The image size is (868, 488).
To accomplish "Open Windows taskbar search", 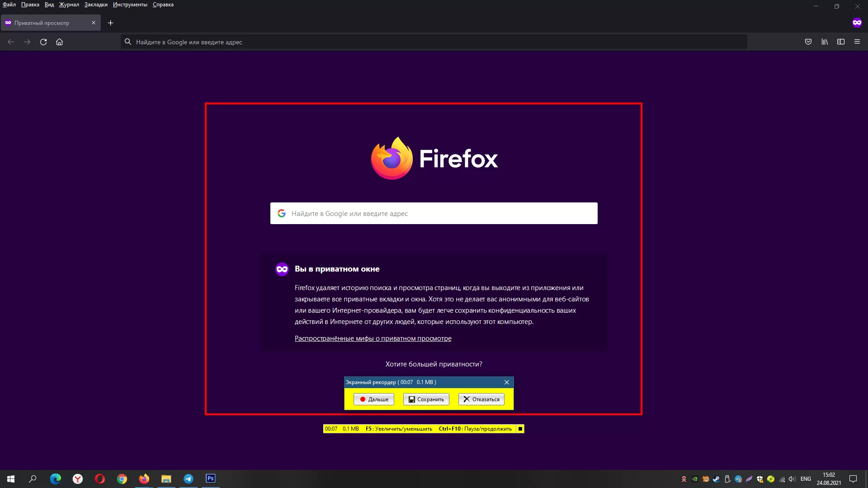I will pyautogui.click(x=33, y=479).
